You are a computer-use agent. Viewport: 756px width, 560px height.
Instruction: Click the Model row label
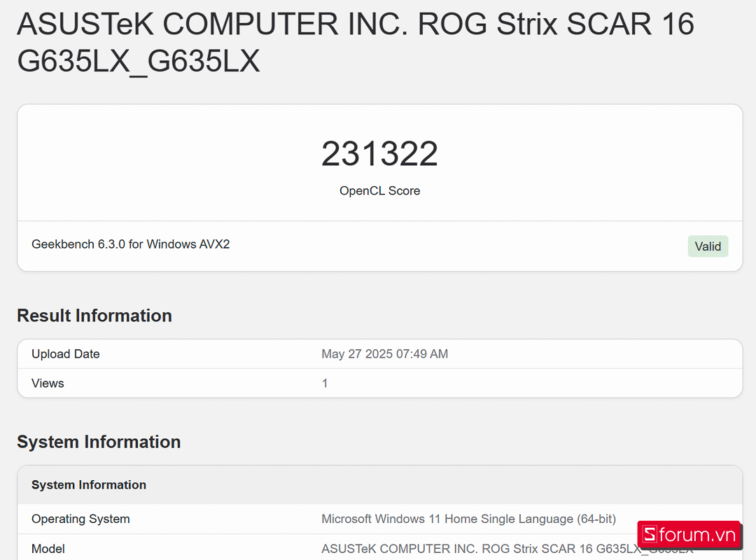tap(48, 549)
